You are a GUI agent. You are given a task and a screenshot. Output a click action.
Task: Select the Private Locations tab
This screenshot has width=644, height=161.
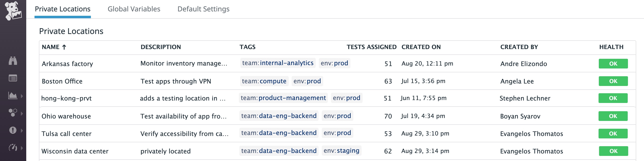point(62,9)
